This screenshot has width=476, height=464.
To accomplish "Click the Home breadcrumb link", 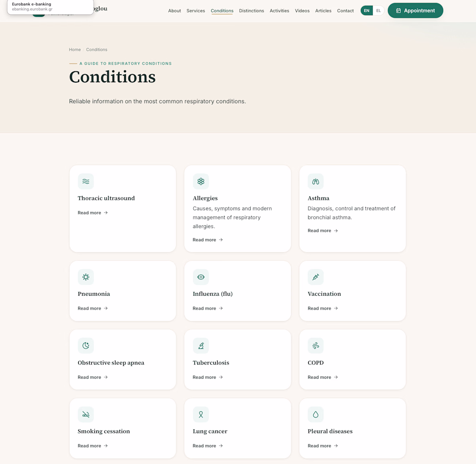I will point(75,49).
